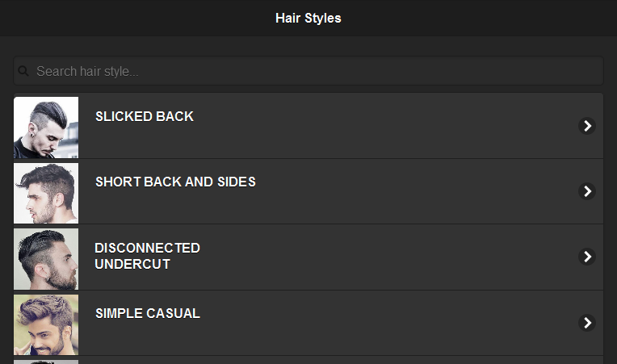Open the Slicked Back hairstyle thumbnail

pyautogui.click(x=46, y=127)
